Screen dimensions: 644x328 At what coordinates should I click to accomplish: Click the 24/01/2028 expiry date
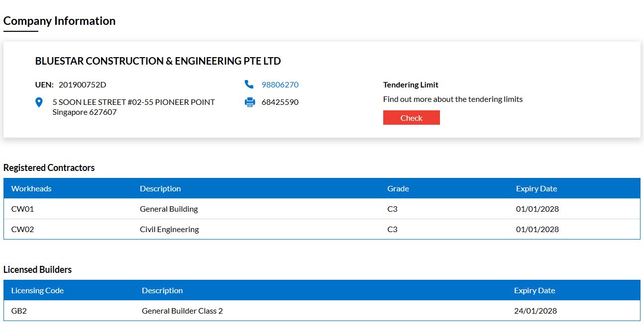coord(536,311)
